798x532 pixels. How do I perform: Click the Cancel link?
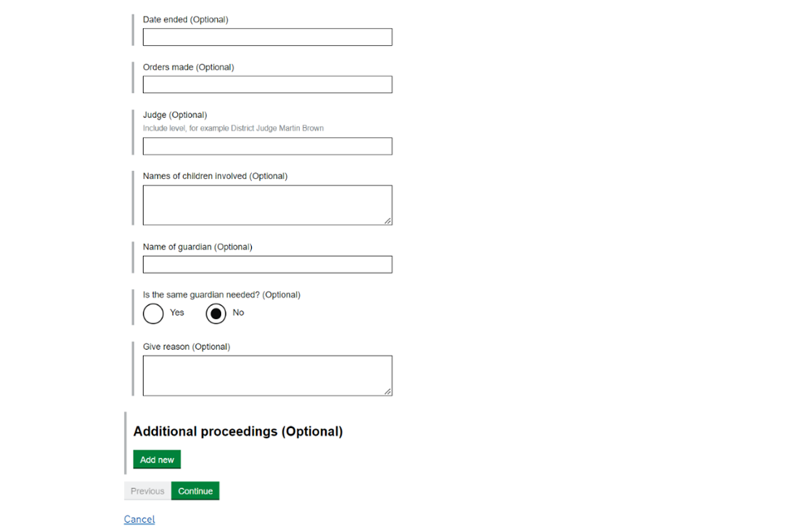point(139,520)
